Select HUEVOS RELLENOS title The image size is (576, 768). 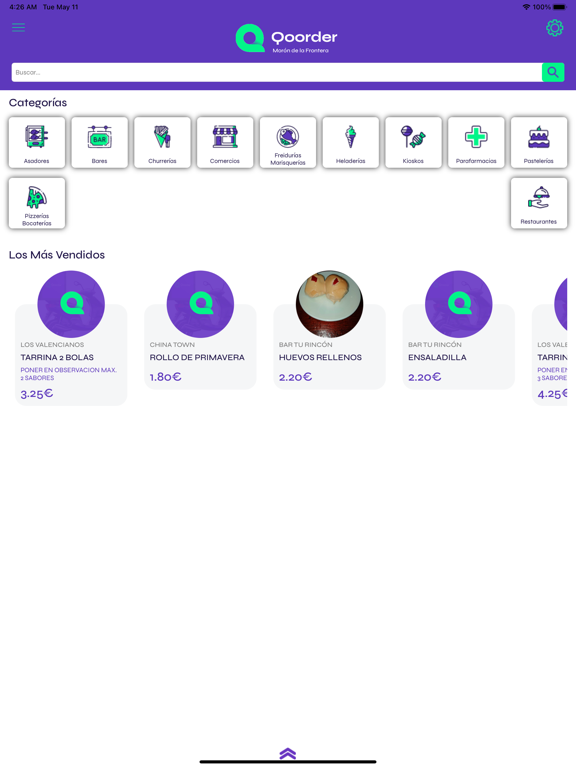tap(320, 358)
